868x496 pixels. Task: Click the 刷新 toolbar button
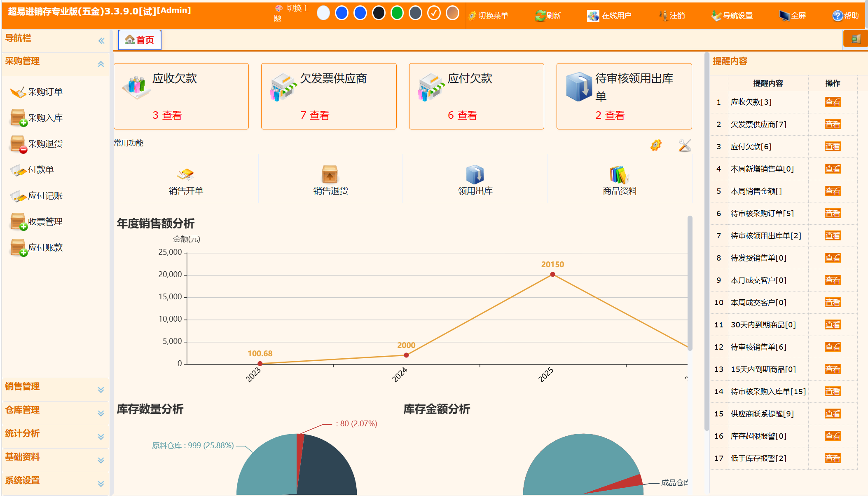coord(548,16)
